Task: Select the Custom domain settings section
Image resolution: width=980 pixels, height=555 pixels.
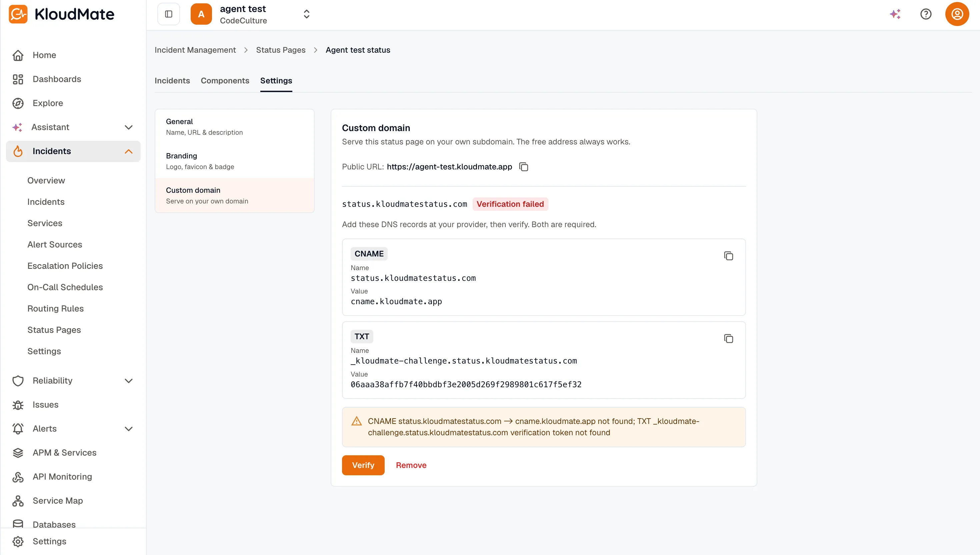Action: tap(235, 195)
